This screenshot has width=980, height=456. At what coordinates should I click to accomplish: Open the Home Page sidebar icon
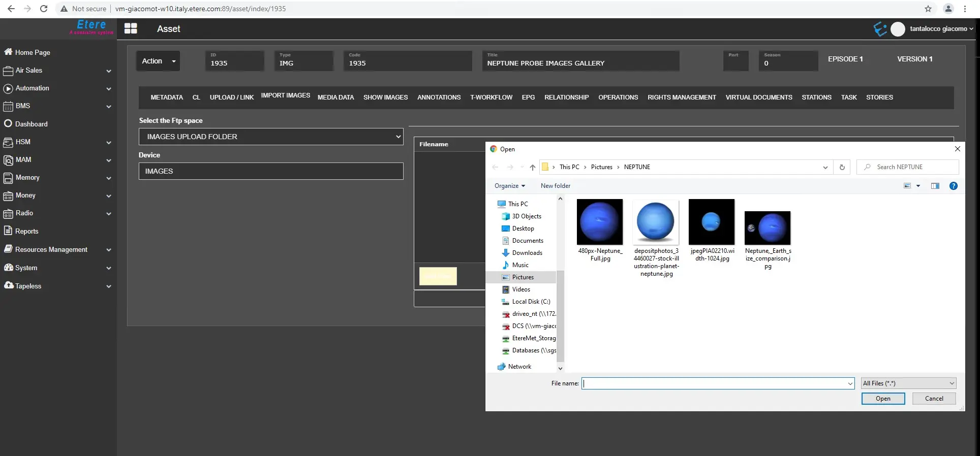point(8,52)
